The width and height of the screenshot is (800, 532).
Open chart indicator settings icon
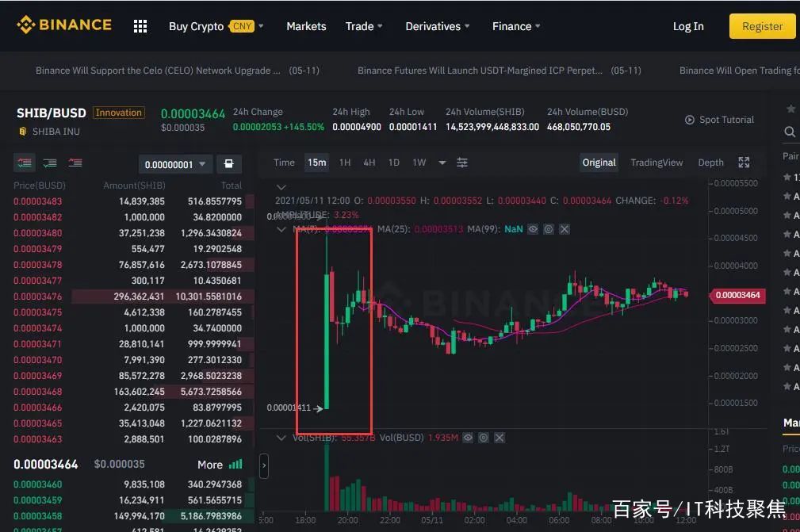click(461, 163)
